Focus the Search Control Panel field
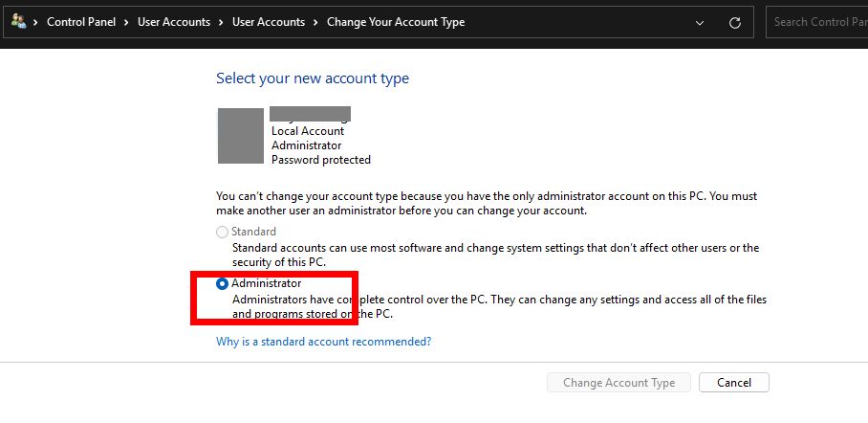The height and width of the screenshot is (423, 868). (817, 22)
